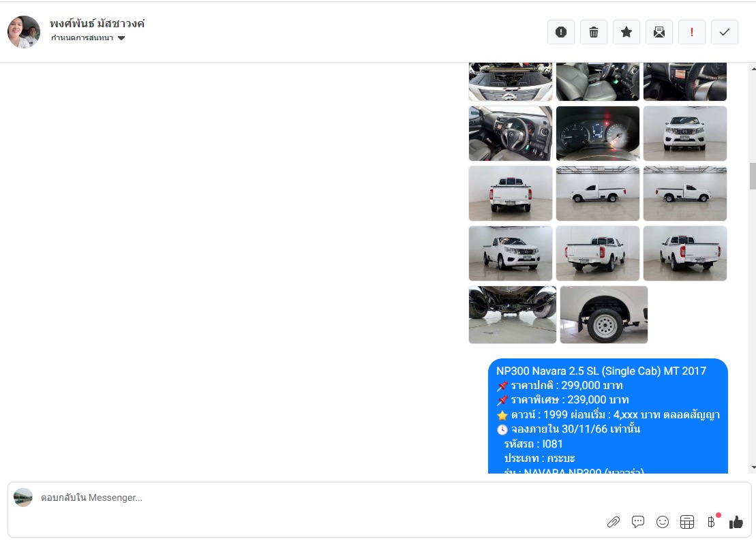Open the instrument cluster gauge photo
The width and height of the screenshot is (756, 541).
point(598,134)
